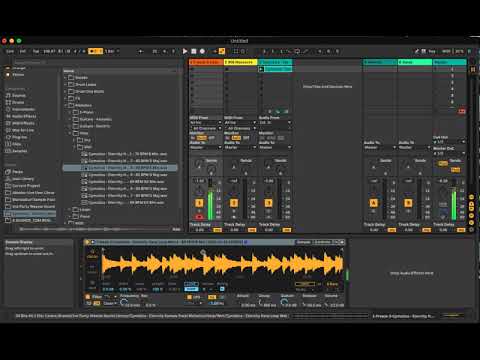The width and height of the screenshot is (480, 360).
Task: Select the cyan track 3 title
Action: (x=275, y=62)
